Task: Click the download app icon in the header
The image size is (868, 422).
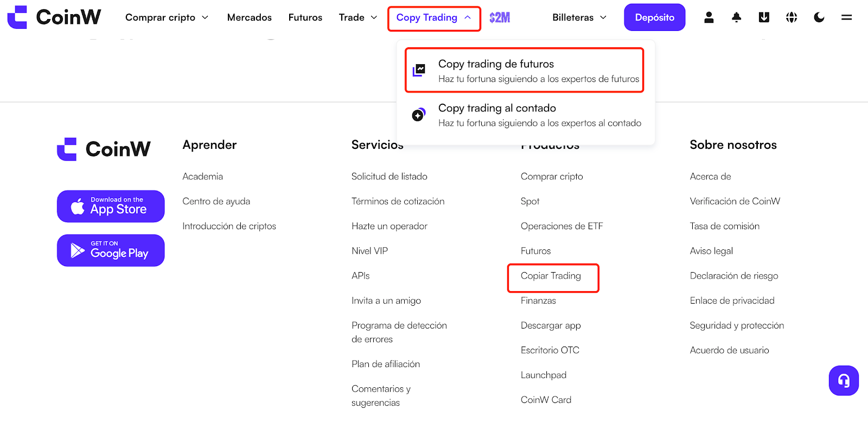Action: tap(764, 17)
